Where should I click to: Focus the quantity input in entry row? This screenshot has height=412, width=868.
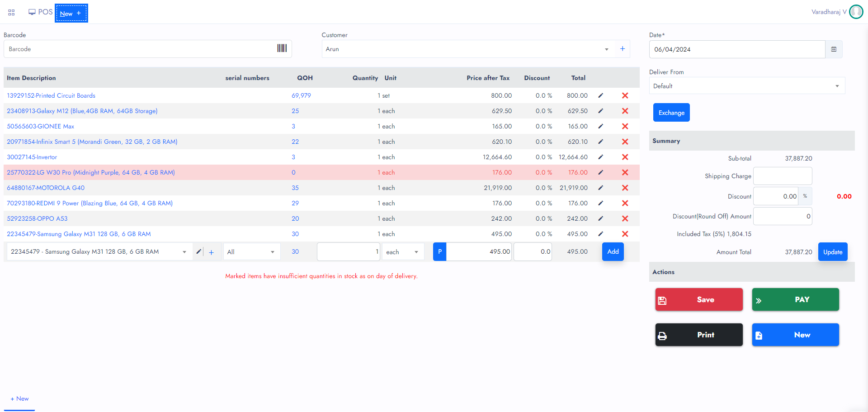tap(349, 251)
